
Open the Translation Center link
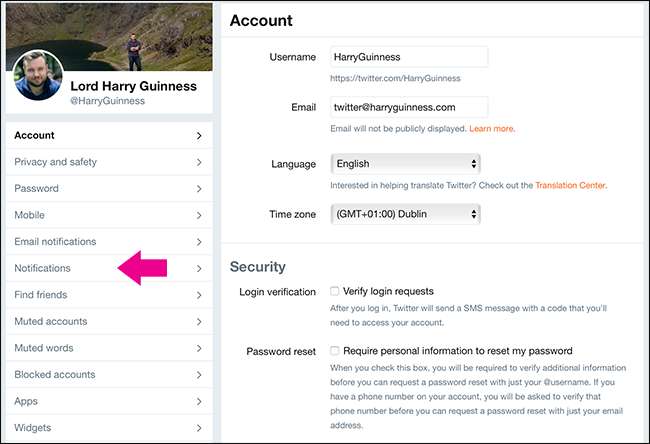click(x=570, y=185)
